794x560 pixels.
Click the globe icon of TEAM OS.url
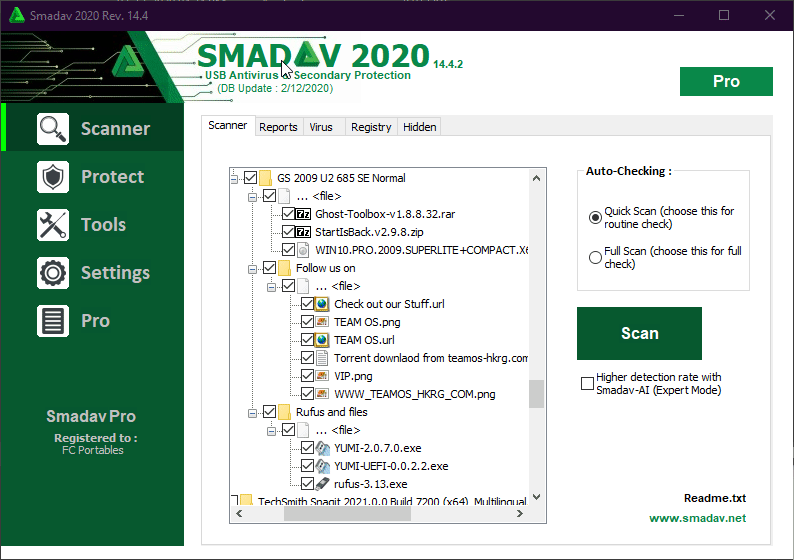[x=322, y=340]
